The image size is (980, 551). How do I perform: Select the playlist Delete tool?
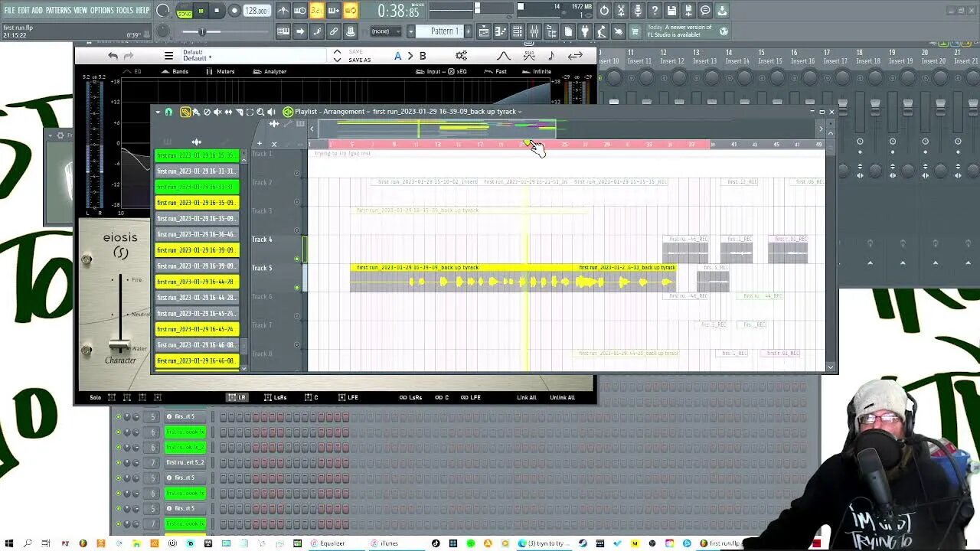(207, 112)
